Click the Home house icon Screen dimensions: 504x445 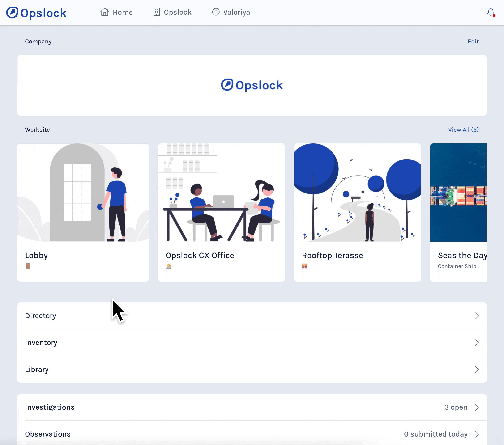tap(105, 12)
